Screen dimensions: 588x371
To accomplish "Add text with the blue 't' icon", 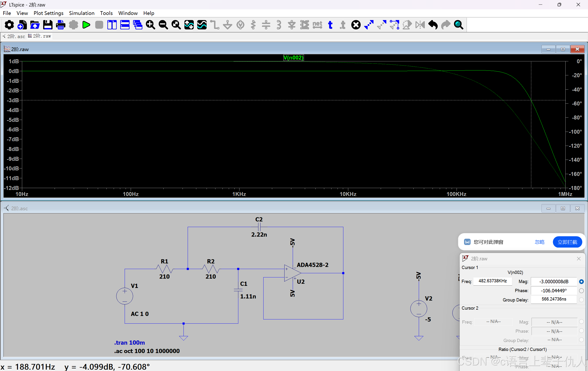I will [330, 25].
